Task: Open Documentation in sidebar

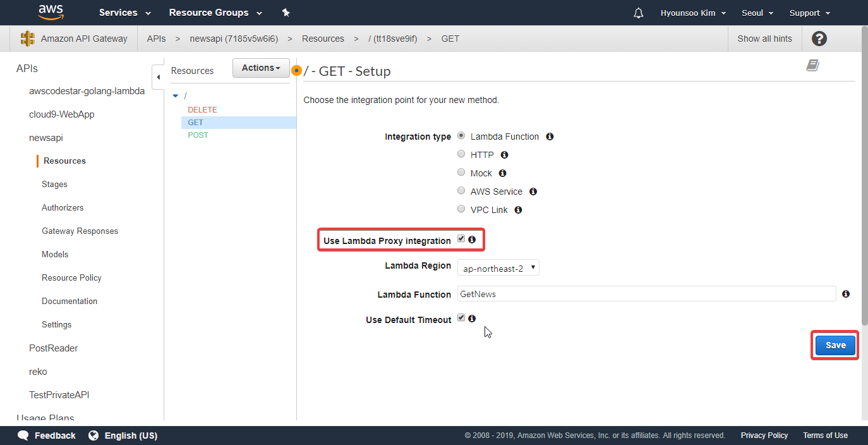Action: click(69, 301)
